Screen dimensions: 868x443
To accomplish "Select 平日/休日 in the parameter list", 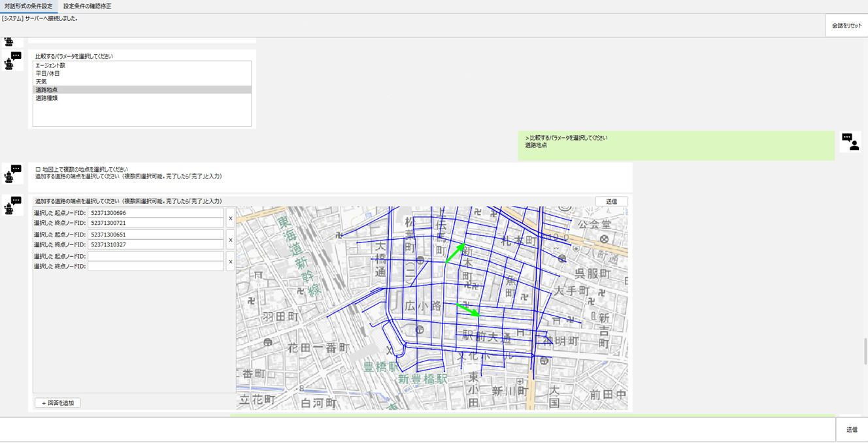I will tap(47, 74).
